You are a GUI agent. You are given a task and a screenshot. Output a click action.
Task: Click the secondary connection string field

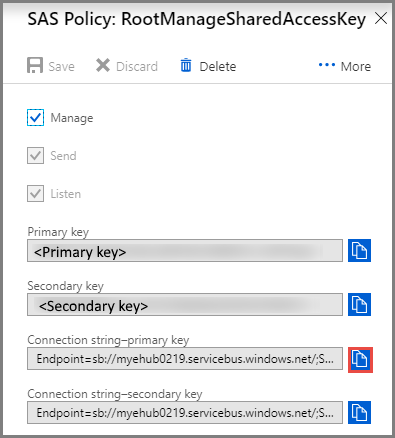pyautogui.click(x=185, y=413)
